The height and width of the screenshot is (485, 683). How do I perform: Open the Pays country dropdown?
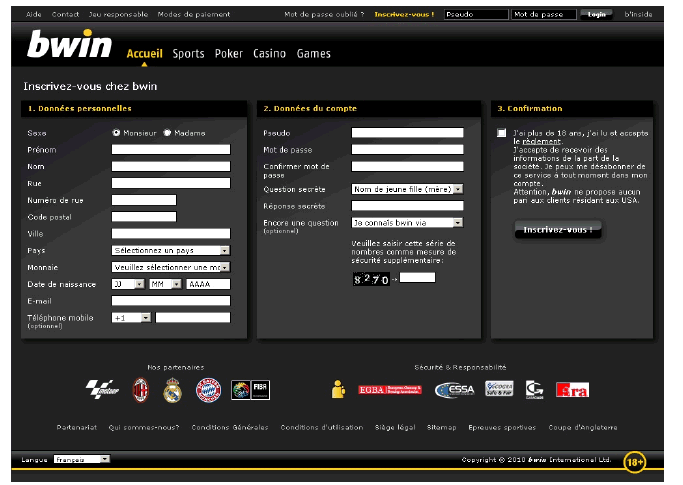(170, 250)
